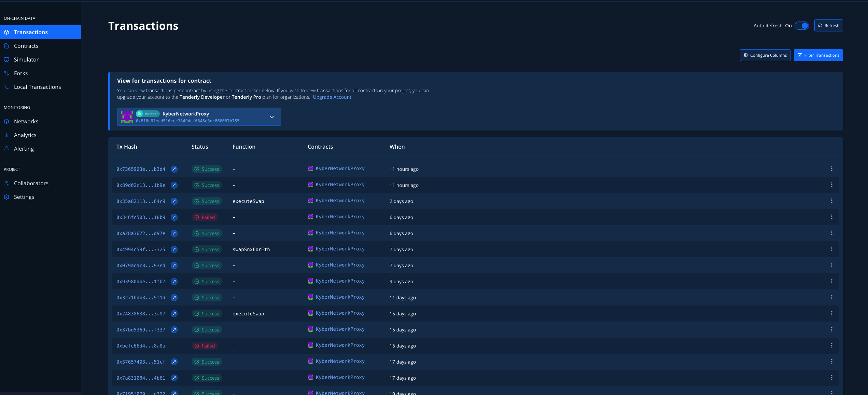The image size is (868, 395).
Task: Open Filter Transactions
Action: [818, 55]
